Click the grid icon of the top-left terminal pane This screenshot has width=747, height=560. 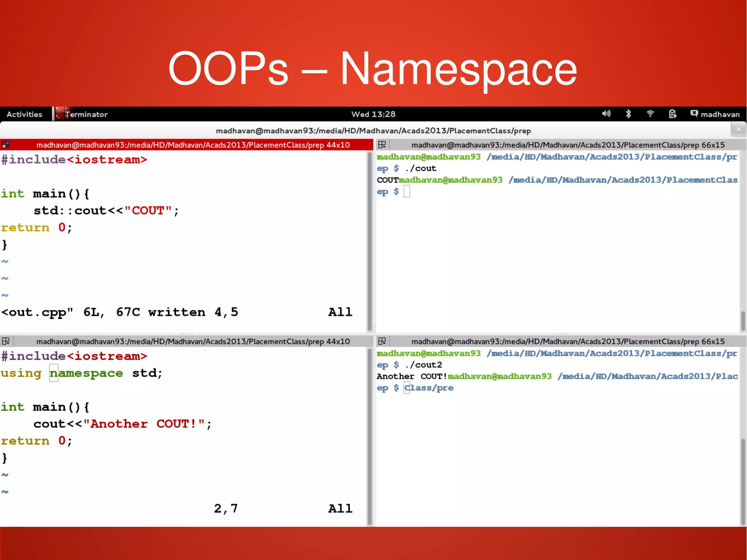coord(6,145)
